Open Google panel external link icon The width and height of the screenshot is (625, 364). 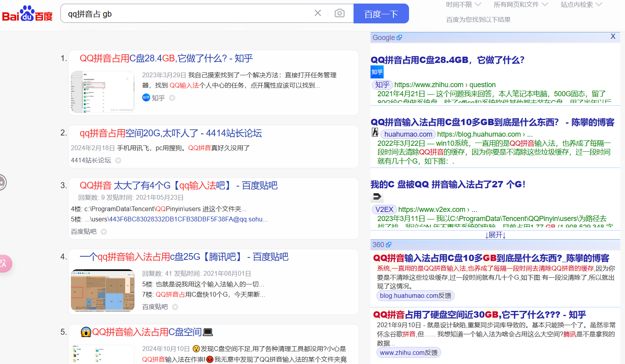click(x=399, y=38)
